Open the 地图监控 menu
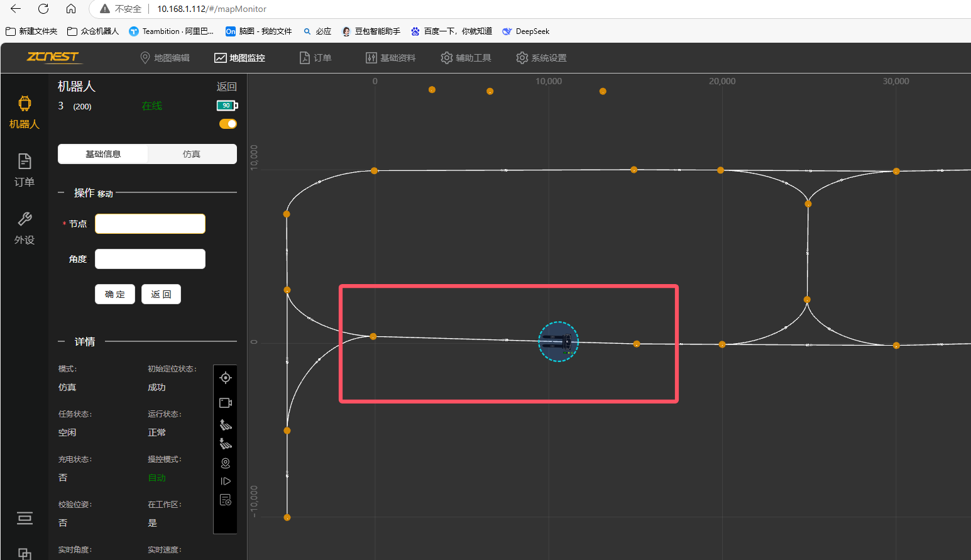 (x=239, y=58)
